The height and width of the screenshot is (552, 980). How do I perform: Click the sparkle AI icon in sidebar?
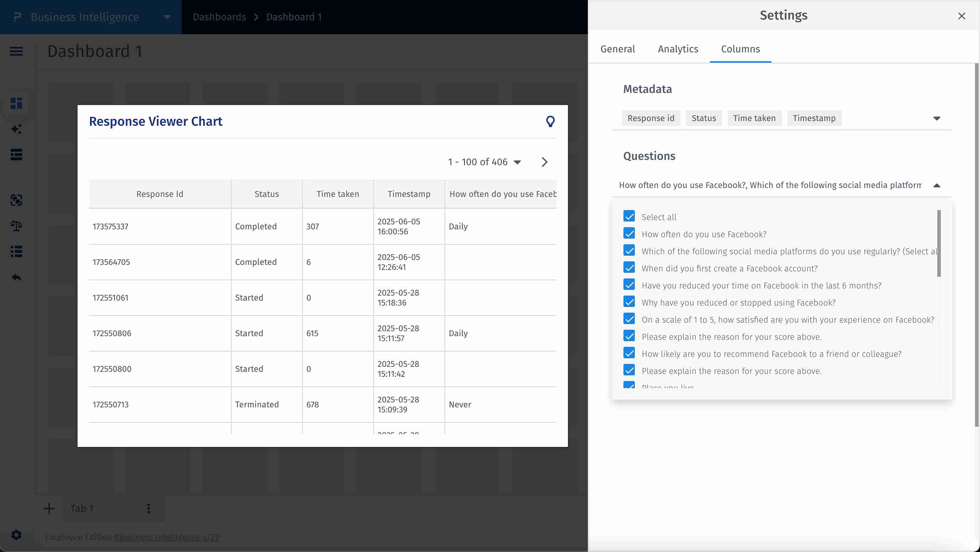click(16, 129)
